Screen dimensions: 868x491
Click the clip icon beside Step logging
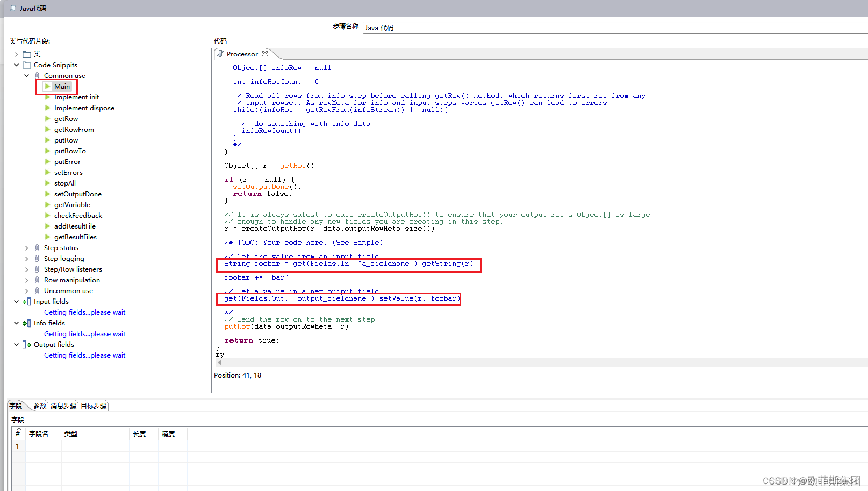coord(37,259)
